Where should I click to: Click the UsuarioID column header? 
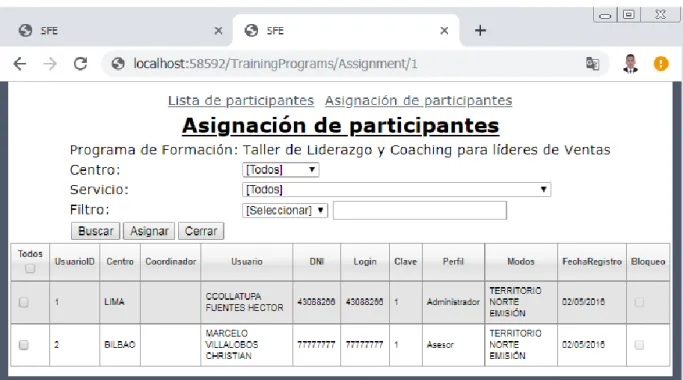[74, 261]
